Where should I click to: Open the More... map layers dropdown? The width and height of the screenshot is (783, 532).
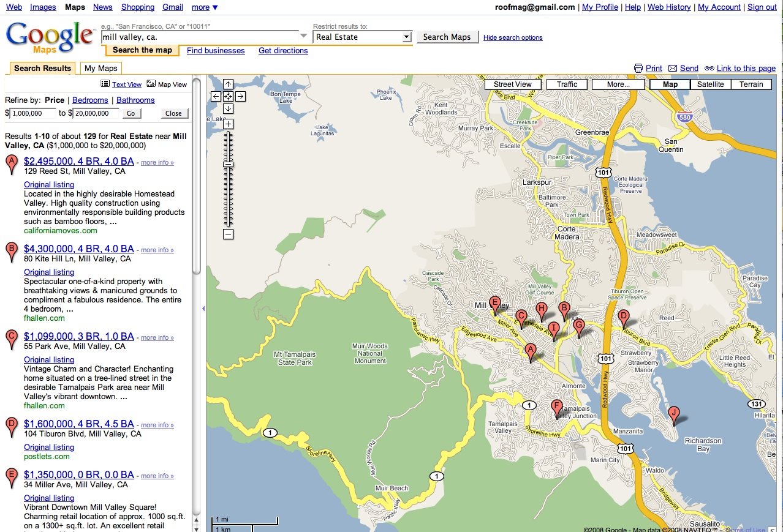click(618, 84)
